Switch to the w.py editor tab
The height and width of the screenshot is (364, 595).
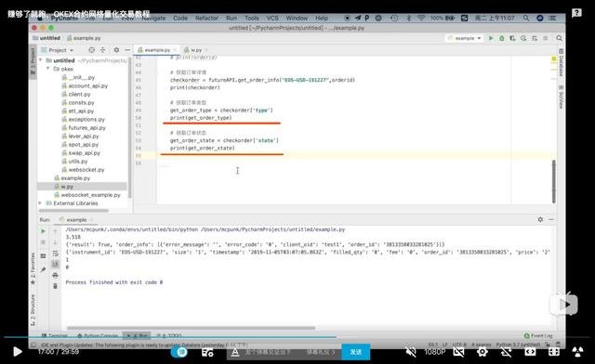pos(195,50)
